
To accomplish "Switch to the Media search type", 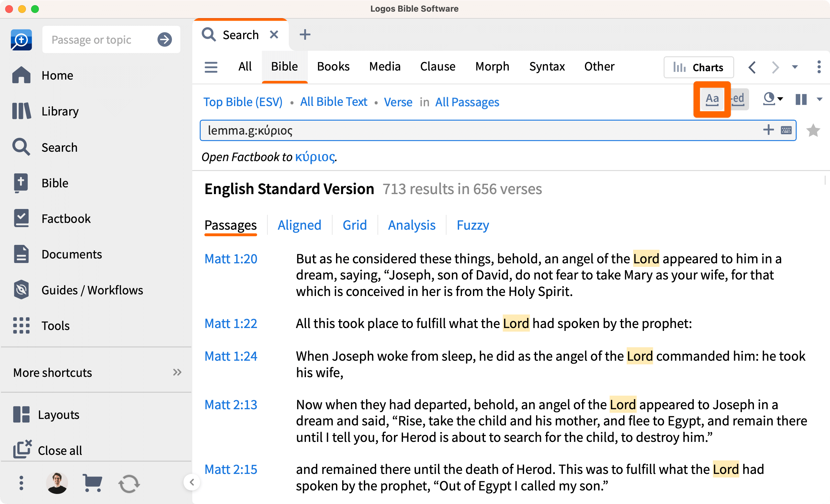I will [x=385, y=66].
